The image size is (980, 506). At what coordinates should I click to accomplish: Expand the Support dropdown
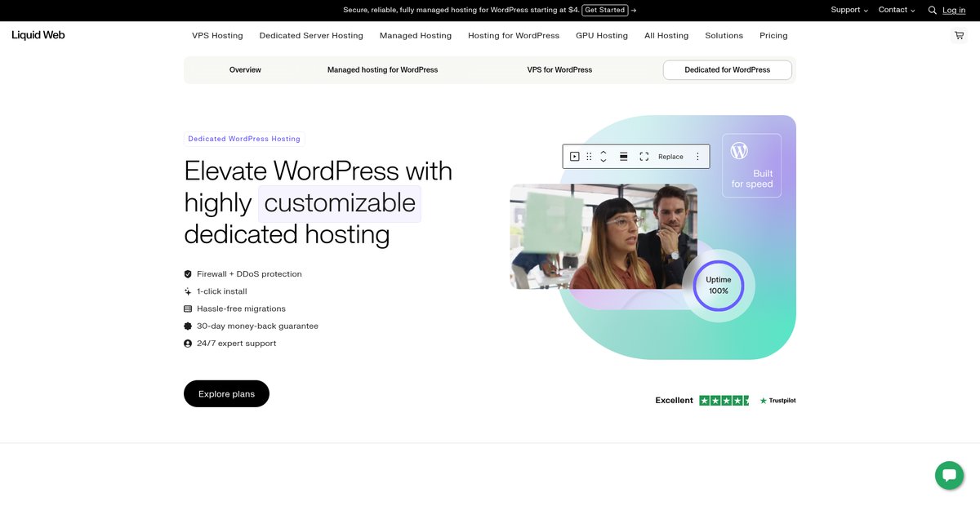coord(849,10)
